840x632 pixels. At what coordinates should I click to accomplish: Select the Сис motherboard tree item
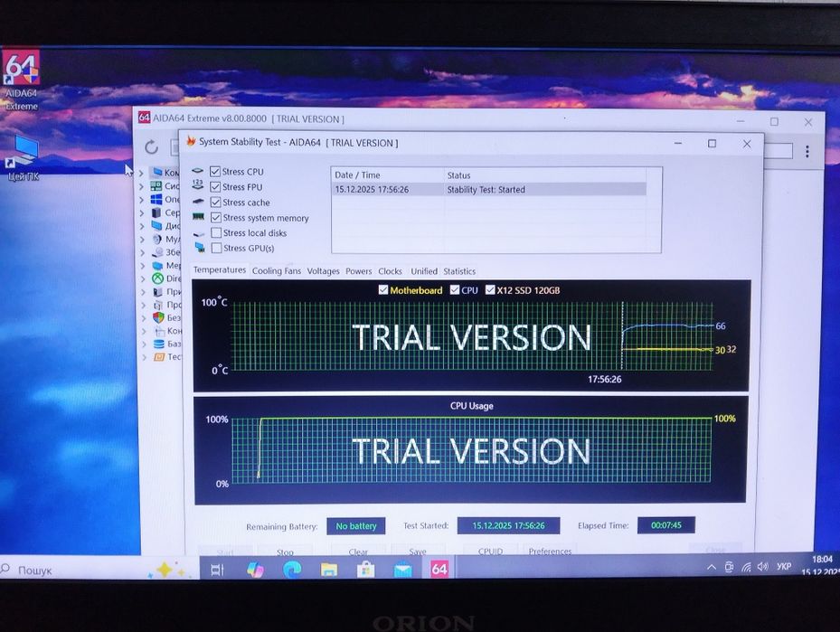pos(165,186)
